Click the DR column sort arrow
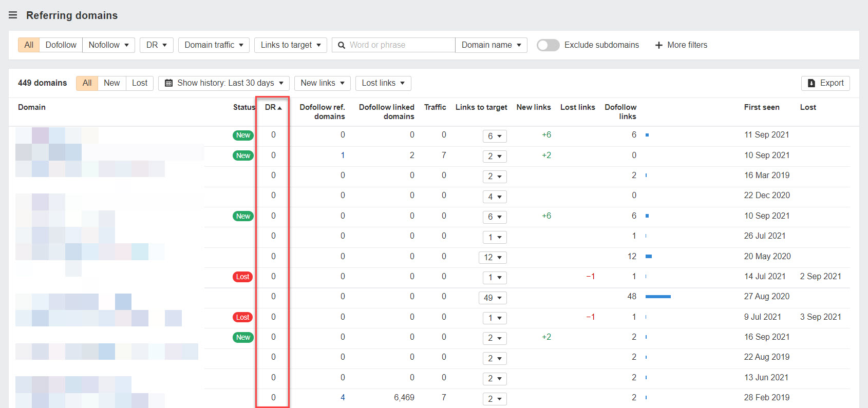 280,108
